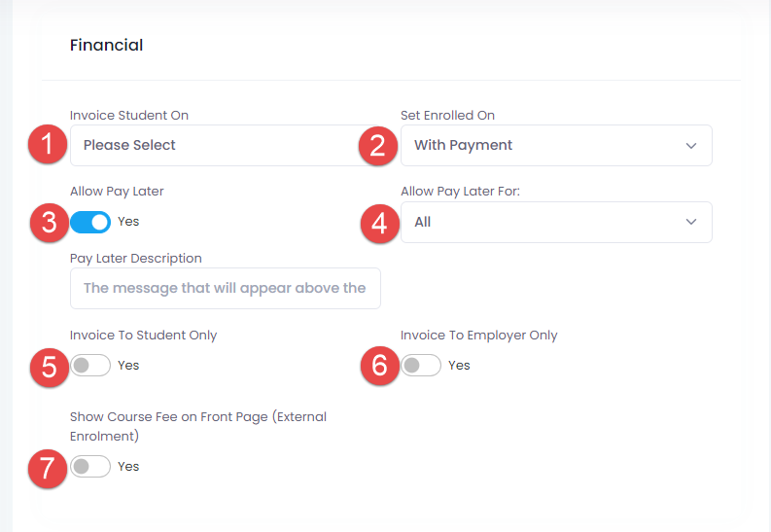Click the chevron arrow in Set Enrolled On
This screenshot has width=771, height=532.
click(691, 146)
